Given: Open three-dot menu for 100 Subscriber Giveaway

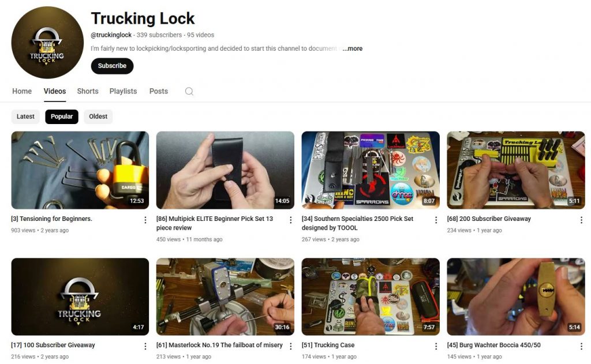Looking at the screenshot, I should pos(145,346).
